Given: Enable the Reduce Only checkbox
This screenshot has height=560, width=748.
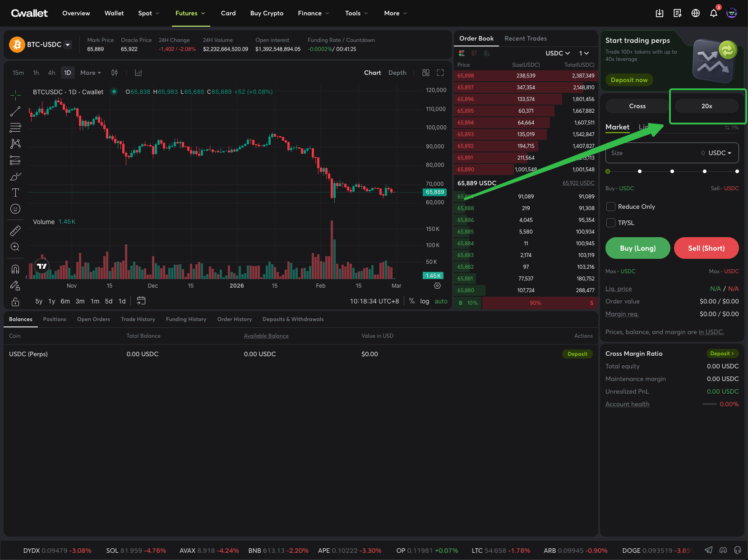Looking at the screenshot, I should 611,207.
